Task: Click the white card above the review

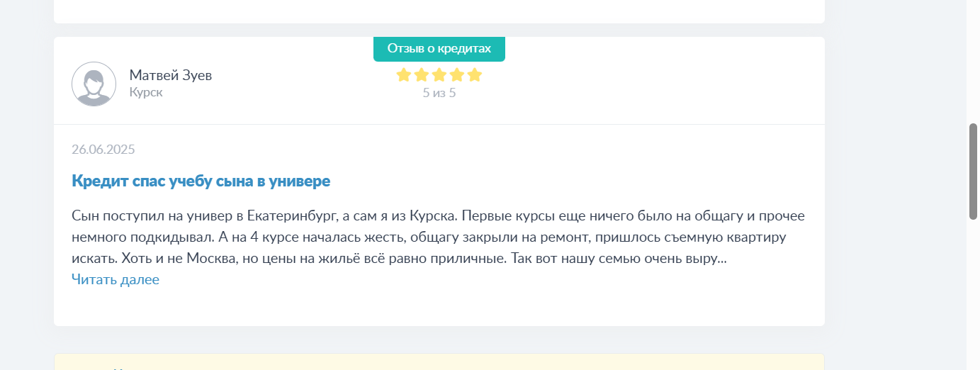Action: 439,11
